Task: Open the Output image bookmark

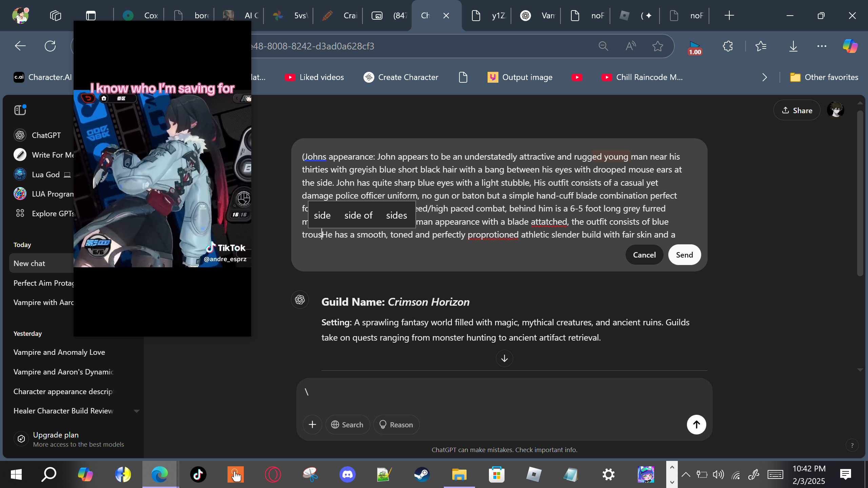Action: (x=520, y=77)
